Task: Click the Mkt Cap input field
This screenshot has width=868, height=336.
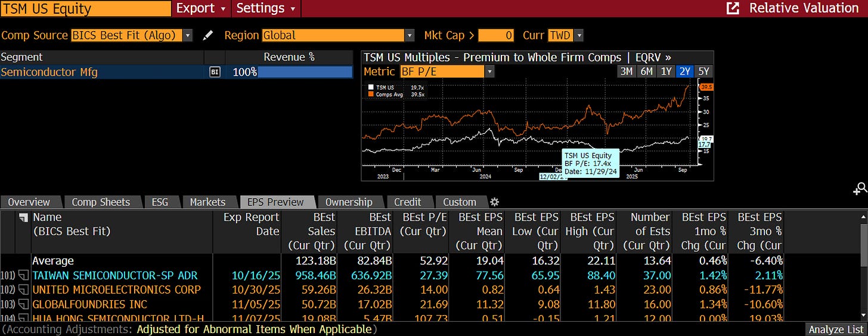Action: tap(496, 35)
